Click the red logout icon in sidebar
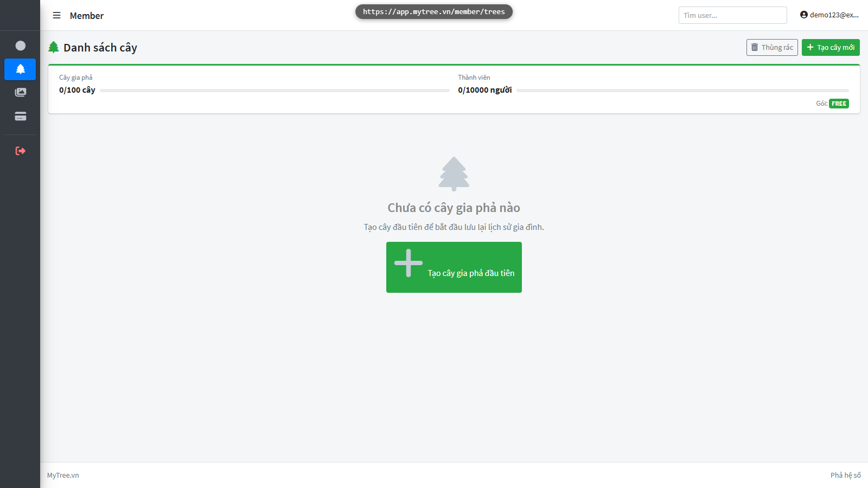This screenshot has height=488, width=868. click(21, 151)
